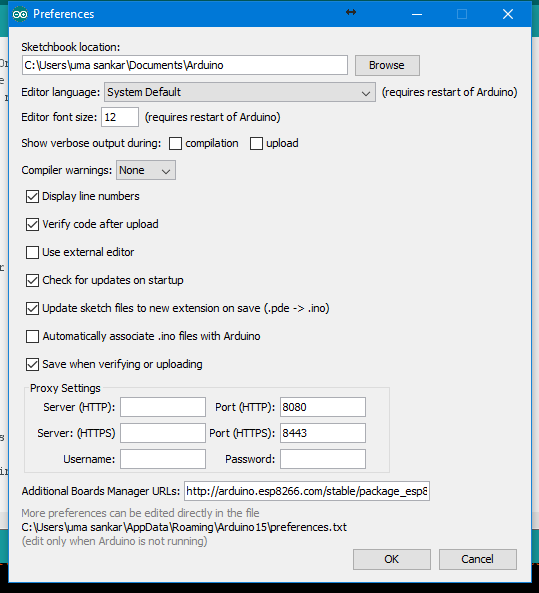Enable verbose output during compilation
This screenshot has height=593, width=539.
tap(175, 144)
